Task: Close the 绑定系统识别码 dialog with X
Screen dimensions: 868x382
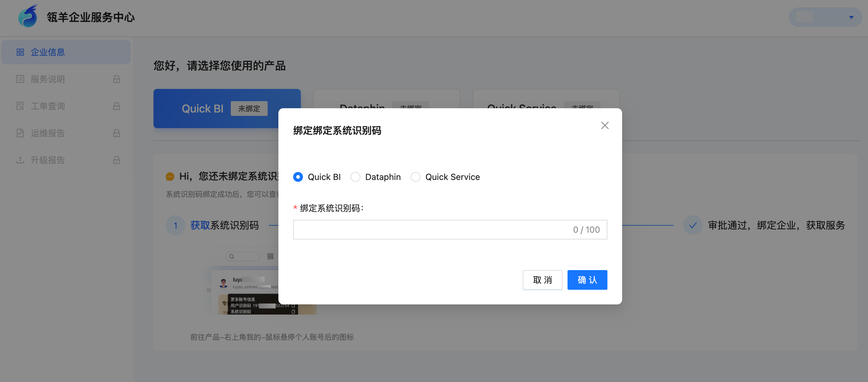Action: [x=605, y=125]
